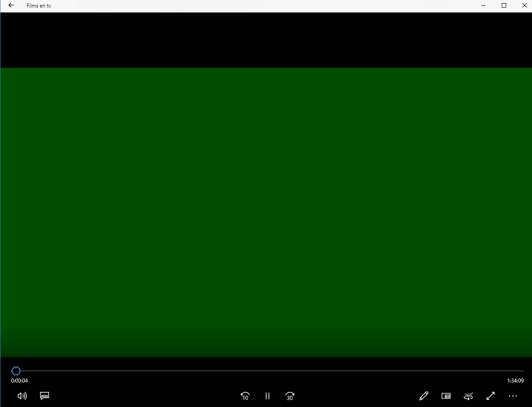Go back with the back arrow
The image size is (532, 407).
click(x=11, y=5)
